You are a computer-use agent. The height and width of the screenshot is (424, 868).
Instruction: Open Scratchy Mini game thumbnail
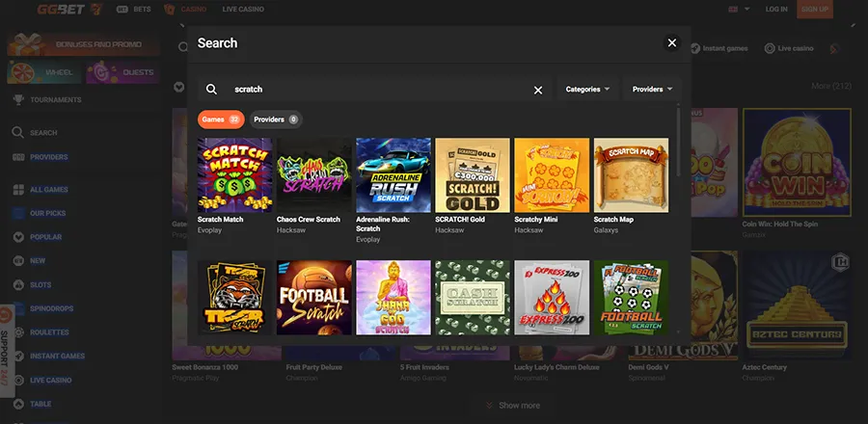pos(552,175)
